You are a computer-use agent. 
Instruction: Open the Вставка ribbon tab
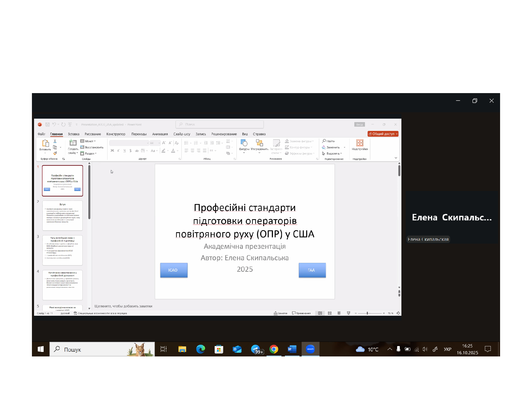(x=73, y=134)
